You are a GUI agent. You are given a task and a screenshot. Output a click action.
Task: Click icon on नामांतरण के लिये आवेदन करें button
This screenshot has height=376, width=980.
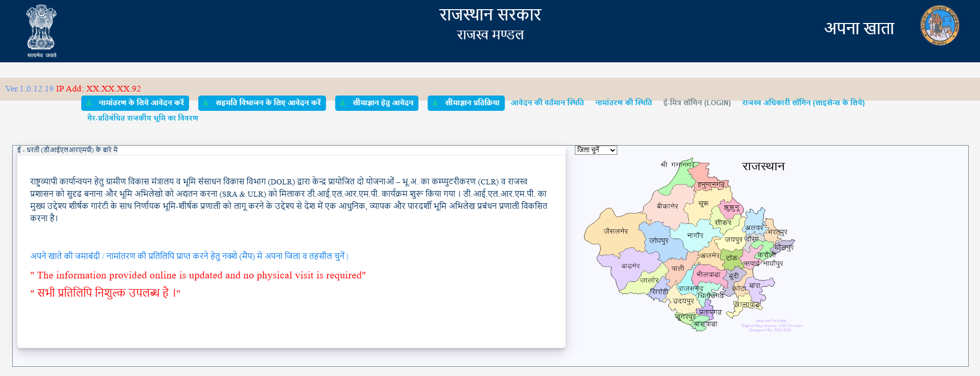pos(89,103)
